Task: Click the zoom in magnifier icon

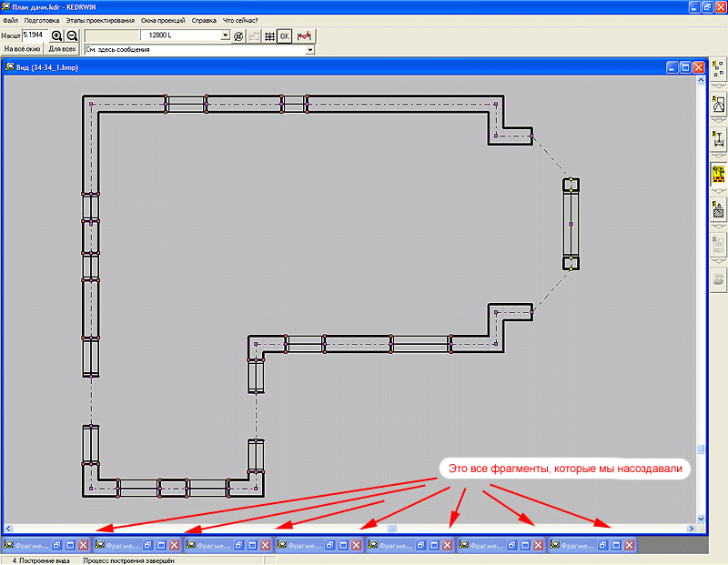Action: (x=56, y=35)
